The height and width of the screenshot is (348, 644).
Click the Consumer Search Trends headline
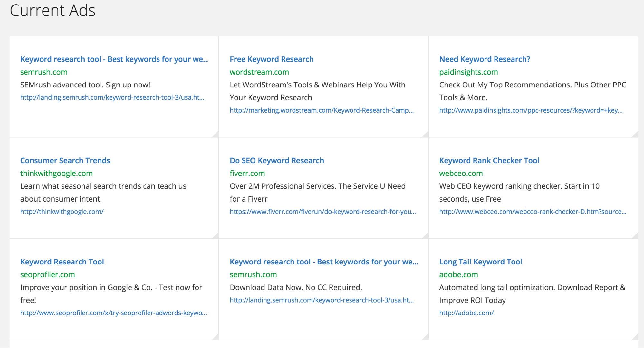[65, 161]
